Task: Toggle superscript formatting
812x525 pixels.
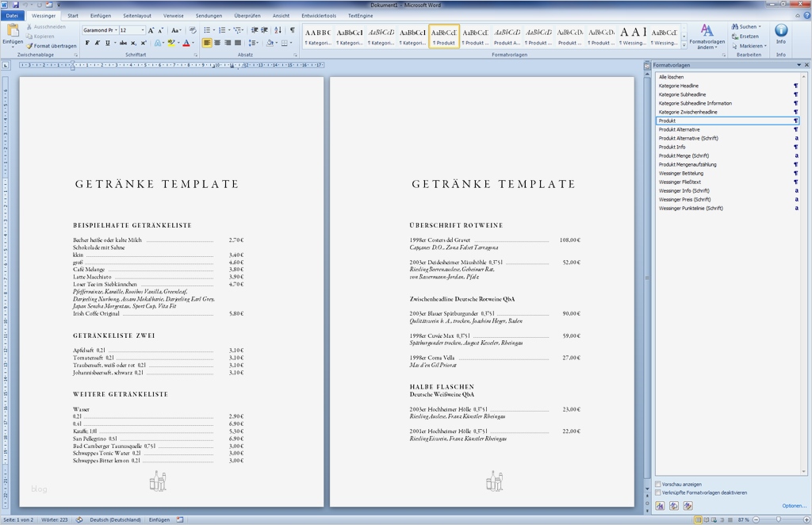Action: pos(144,43)
